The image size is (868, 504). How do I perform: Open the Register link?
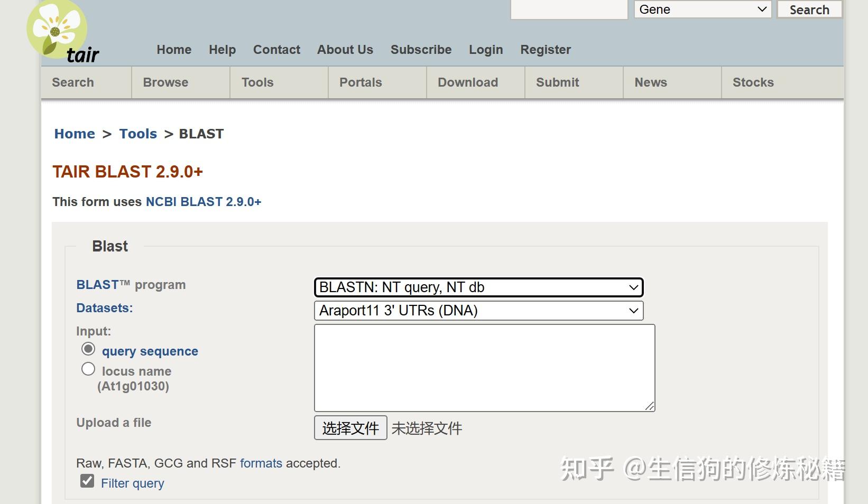coord(546,50)
